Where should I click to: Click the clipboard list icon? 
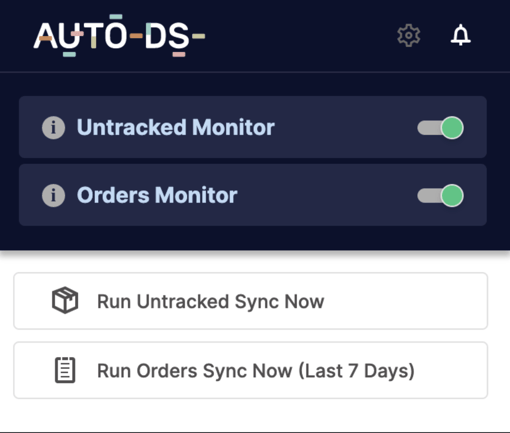point(65,370)
